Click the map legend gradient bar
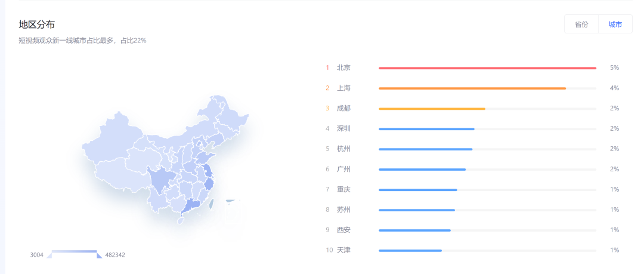Image resolution: width=644 pixels, height=274 pixels. click(75, 252)
